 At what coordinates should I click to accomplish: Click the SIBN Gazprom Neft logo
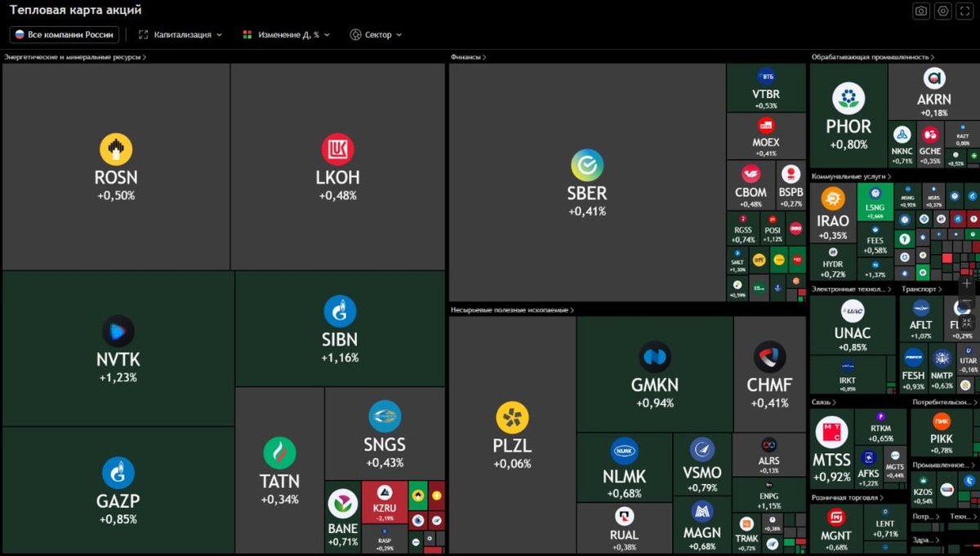(x=340, y=311)
